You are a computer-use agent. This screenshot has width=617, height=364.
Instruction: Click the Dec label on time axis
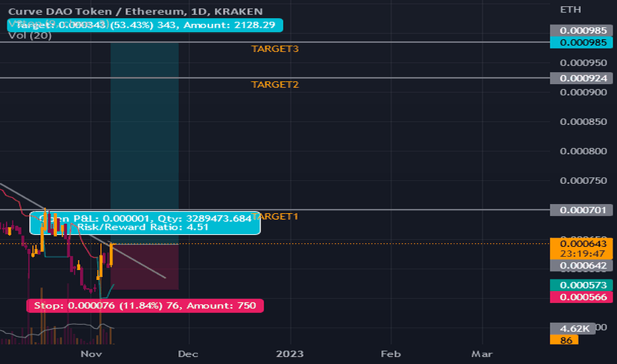188,354
